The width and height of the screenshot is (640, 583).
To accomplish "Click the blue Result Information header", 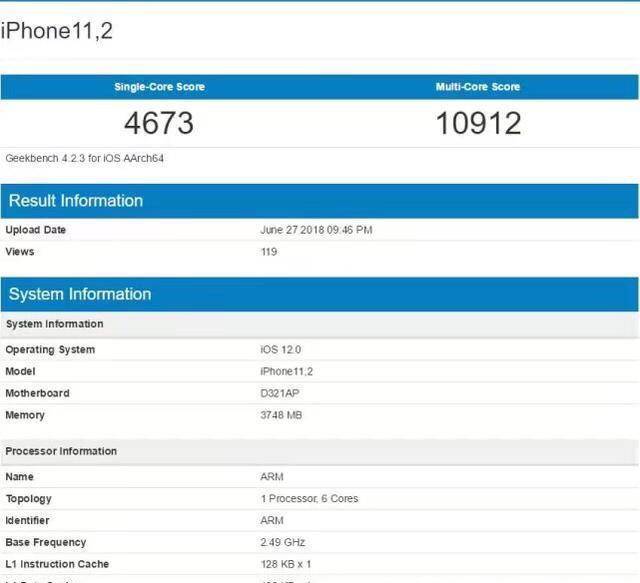I will pyautogui.click(x=76, y=201).
